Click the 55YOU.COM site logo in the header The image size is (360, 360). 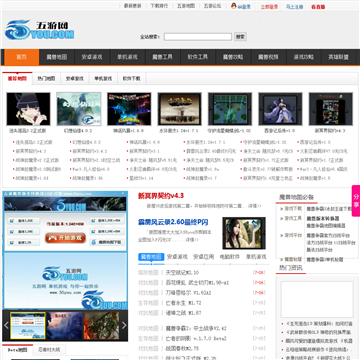(x=39, y=30)
